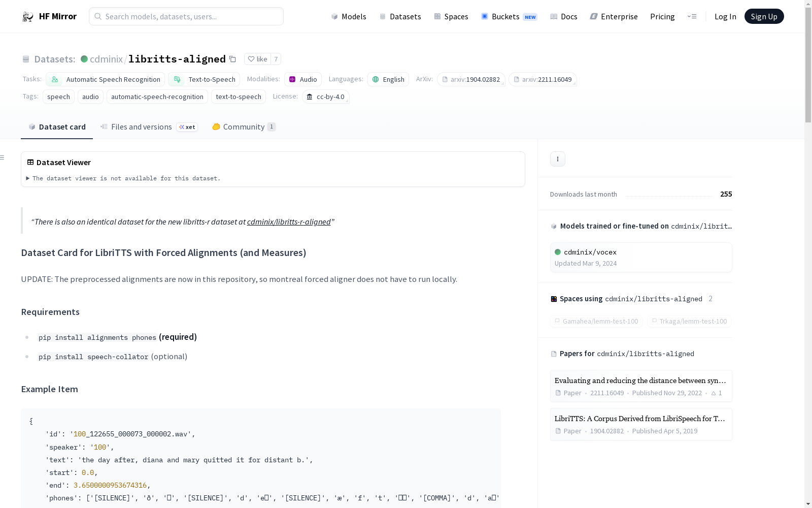Click the speech tag
This screenshot has width=812, height=508.
[x=59, y=97]
